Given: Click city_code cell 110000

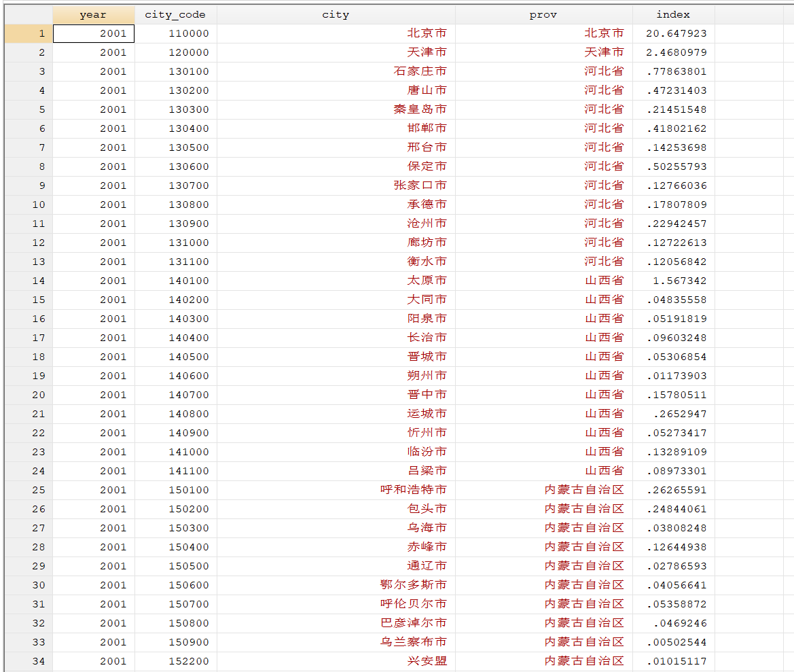Looking at the screenshot, I should [x=176, y=33].
